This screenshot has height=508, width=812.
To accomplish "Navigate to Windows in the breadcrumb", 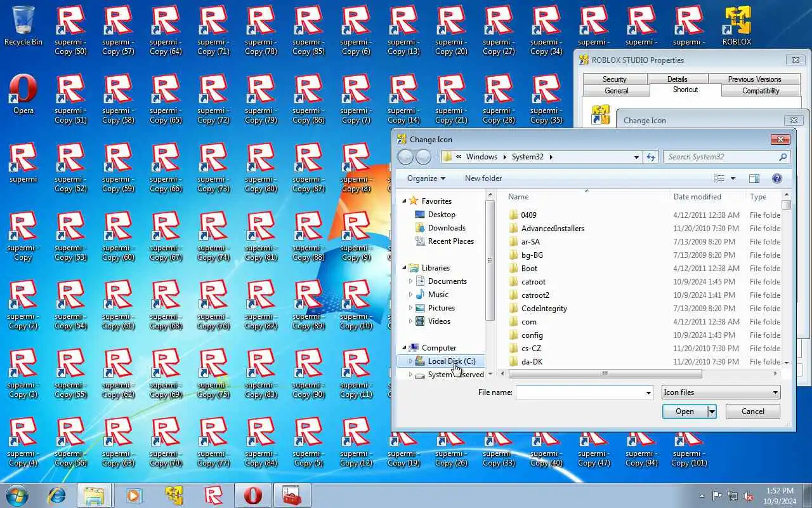I will [x=481, y=157].
